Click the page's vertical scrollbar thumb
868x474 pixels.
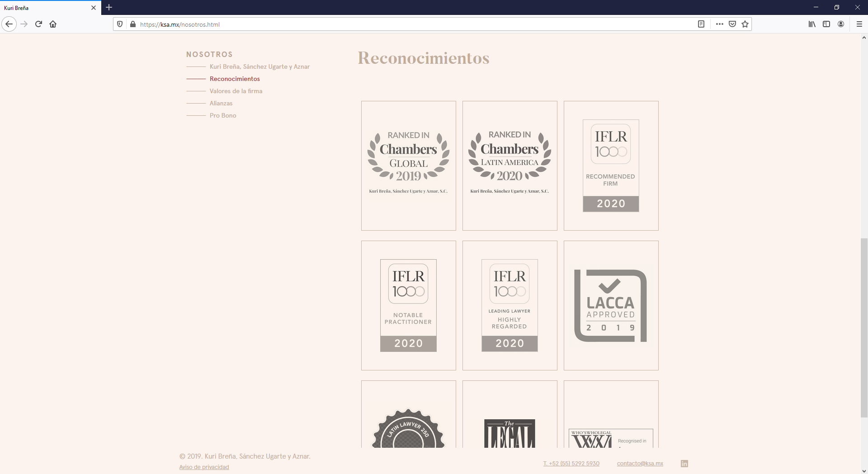click(864, 328)
